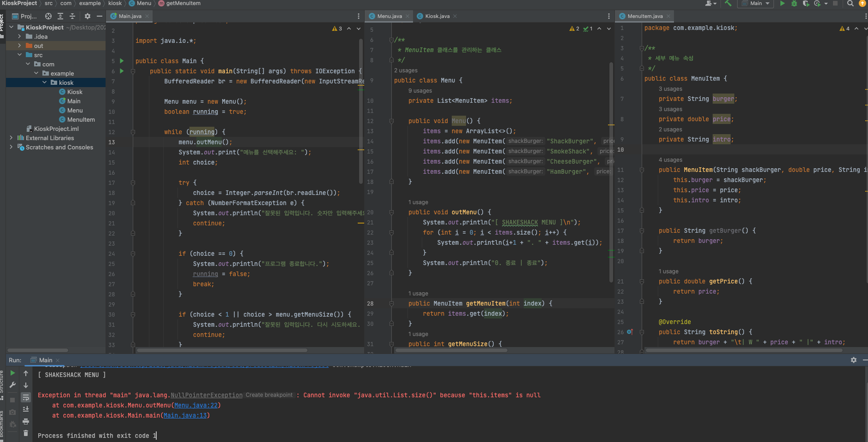This screenshot has width=868, height=442.
Task: Expand the out folder
Action: point(19,46)
